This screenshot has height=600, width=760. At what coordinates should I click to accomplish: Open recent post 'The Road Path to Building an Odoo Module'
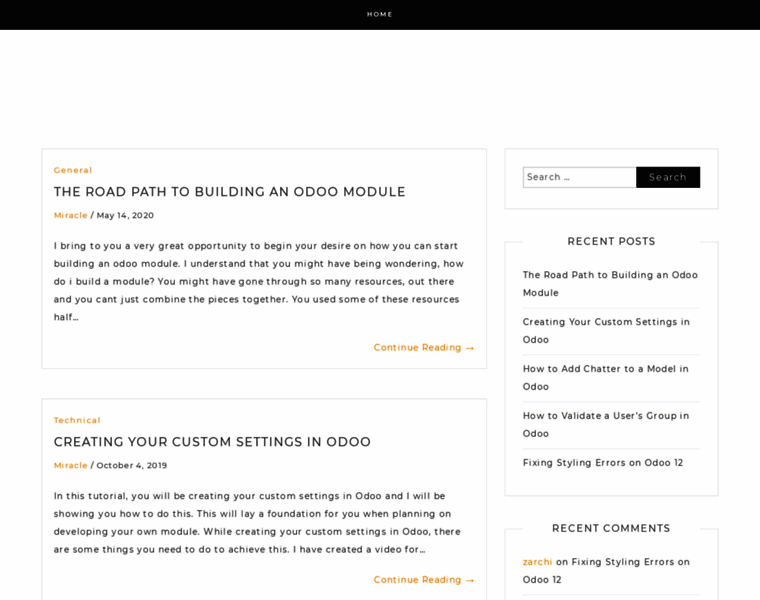(x=610, y=284)
